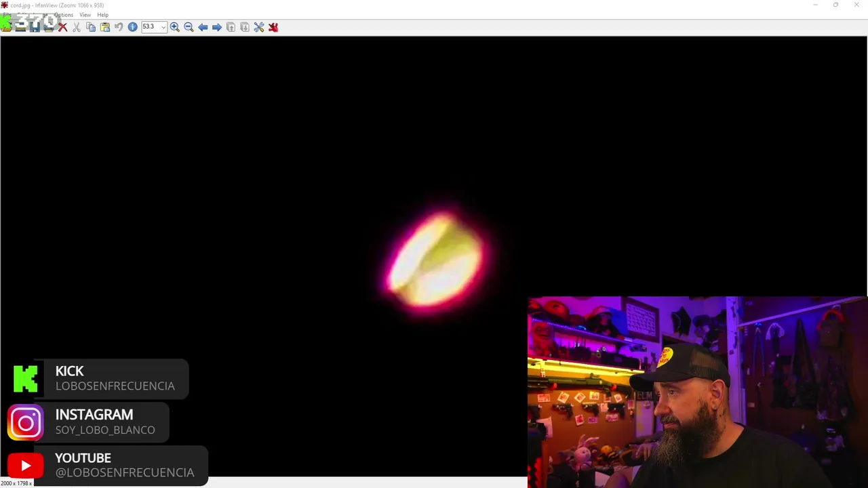Open the Help menu
Screen dimensions: 868x488
tap(102, 15)
